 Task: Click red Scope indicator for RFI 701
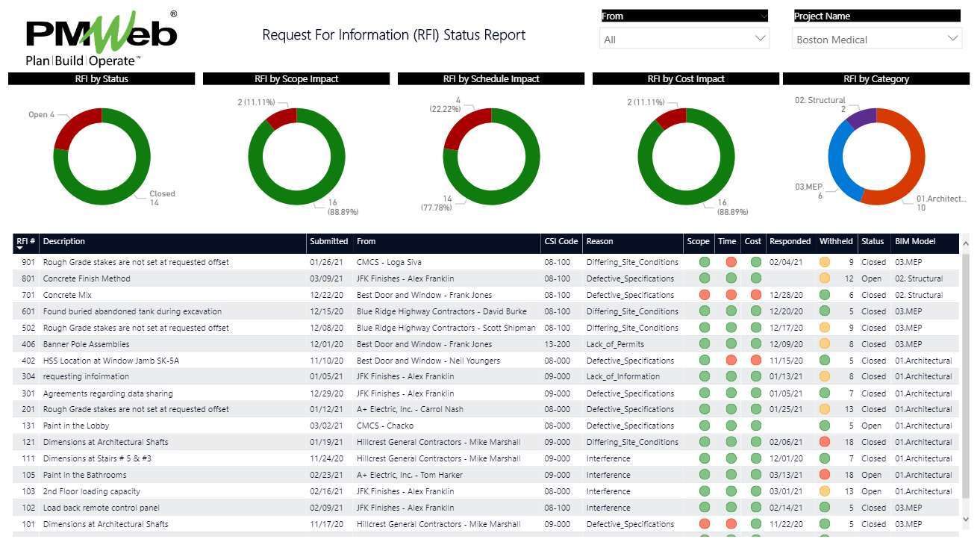[x=704, y=295]
